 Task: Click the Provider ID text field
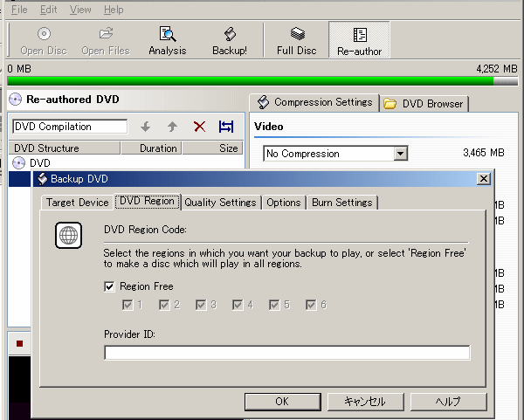pos(286,353)
